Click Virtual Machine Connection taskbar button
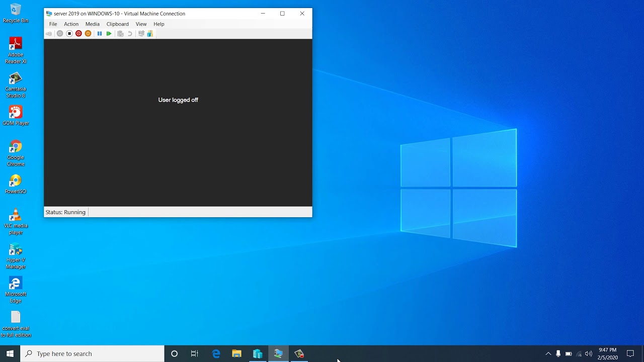This screenshot has height=362, width=644. click(278, 354)
